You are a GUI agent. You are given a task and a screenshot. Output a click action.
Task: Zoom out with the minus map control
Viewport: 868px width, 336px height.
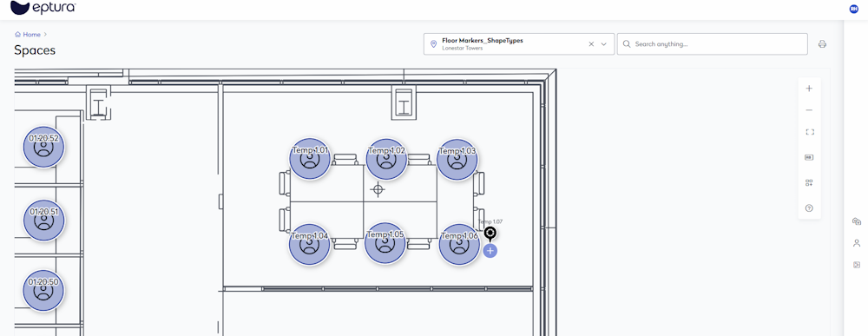click(809, 110)
